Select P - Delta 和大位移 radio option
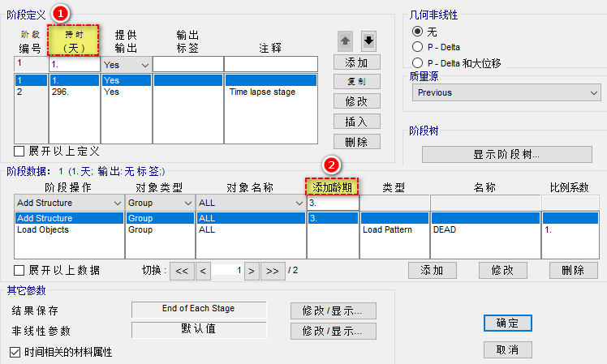This screenshot has width=607, height=364. pyautogui.click(x=418, y=62)
